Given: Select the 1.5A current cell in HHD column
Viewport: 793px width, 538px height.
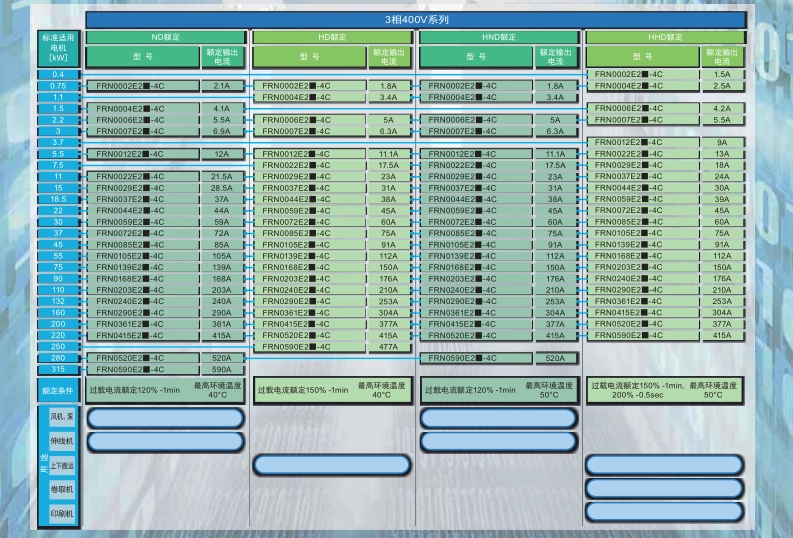Looking at the screenshot, I should coord(722,75).
